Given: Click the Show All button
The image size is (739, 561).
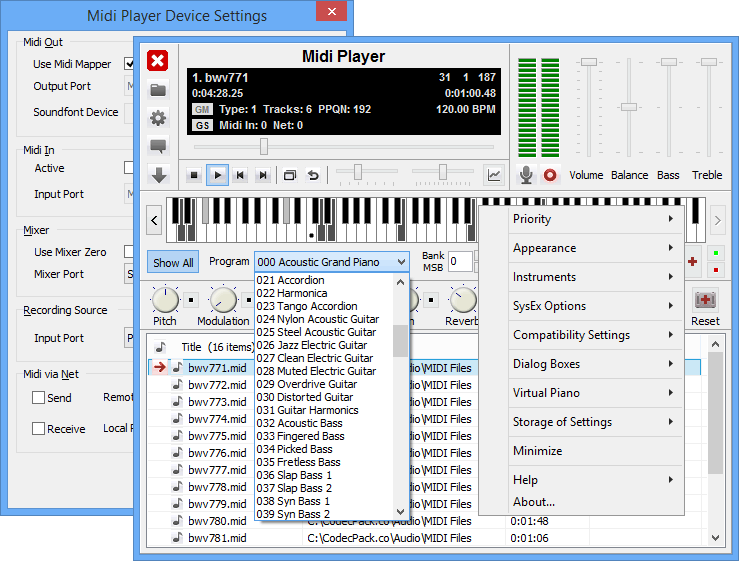Looking at the screenshot, I should pyautogui.click(x=173, y=263).
